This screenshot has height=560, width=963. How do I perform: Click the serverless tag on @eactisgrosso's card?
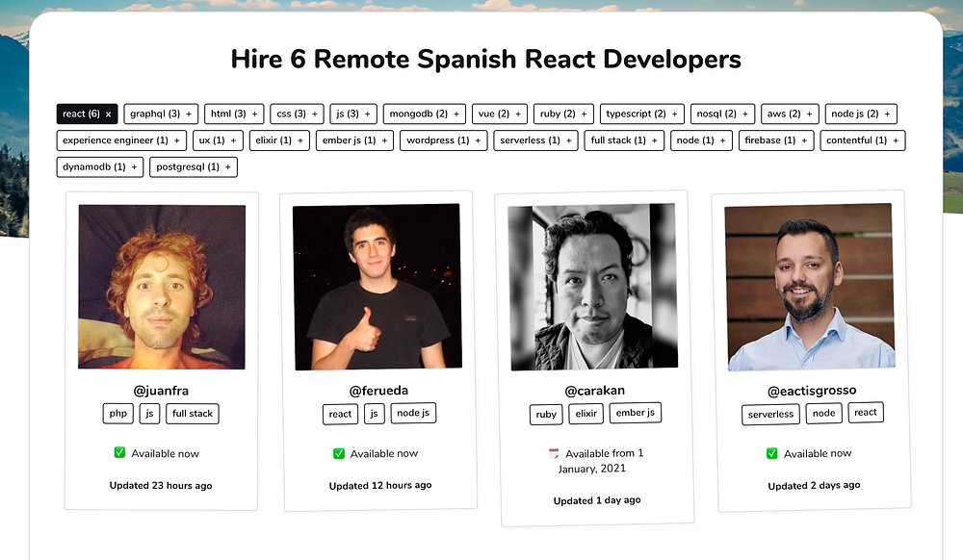pos(770,414)
